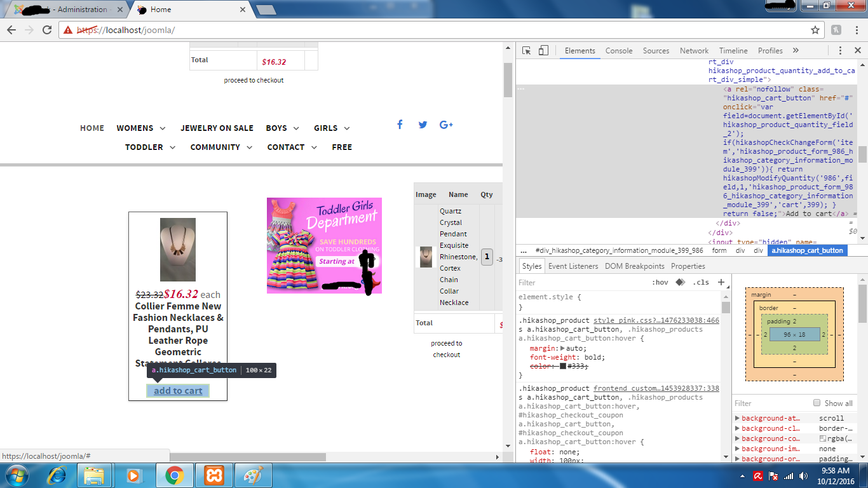Viewport: 868px width, 488px height.
Task: Open the necklace product image
Action: (x=178, y=250)
